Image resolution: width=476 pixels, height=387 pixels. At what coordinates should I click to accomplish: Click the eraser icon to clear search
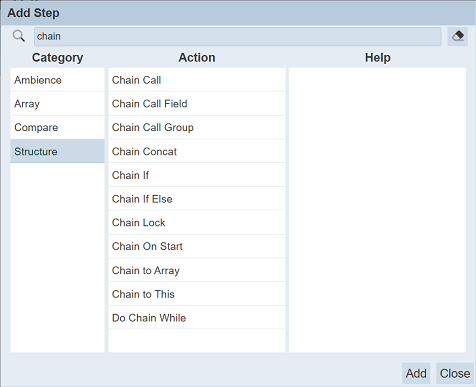(457, 36)
